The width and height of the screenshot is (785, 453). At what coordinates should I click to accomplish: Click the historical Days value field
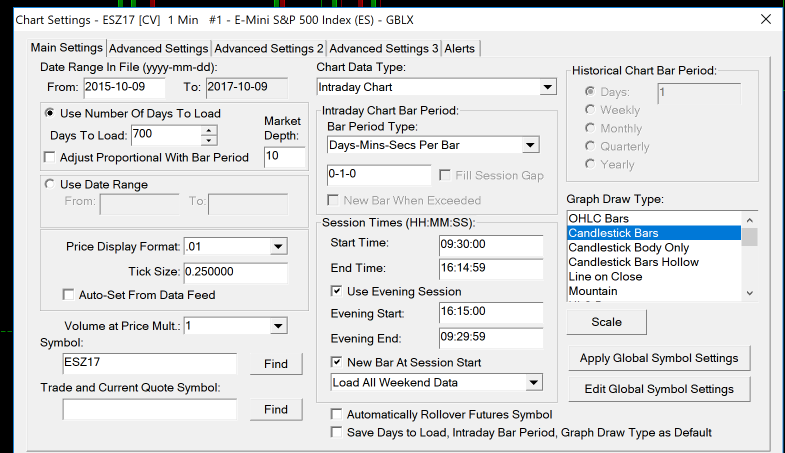(x=699, y=93)
